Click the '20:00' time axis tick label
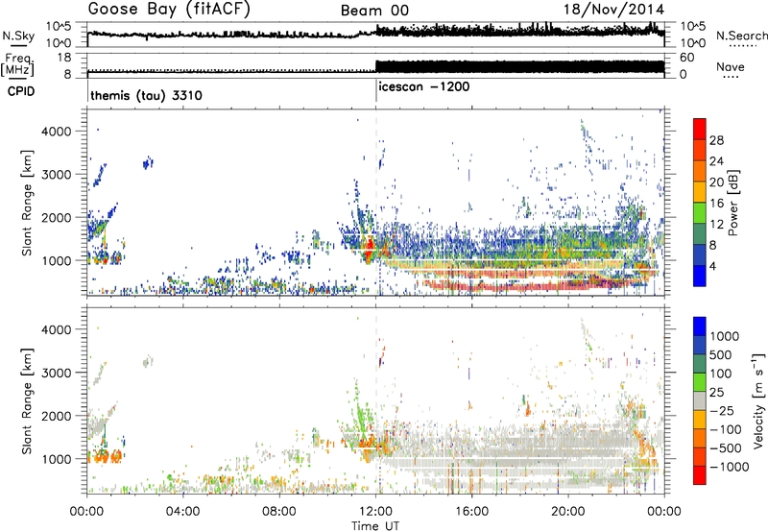Screen dimensions: 768x532 tap(568, 512)
